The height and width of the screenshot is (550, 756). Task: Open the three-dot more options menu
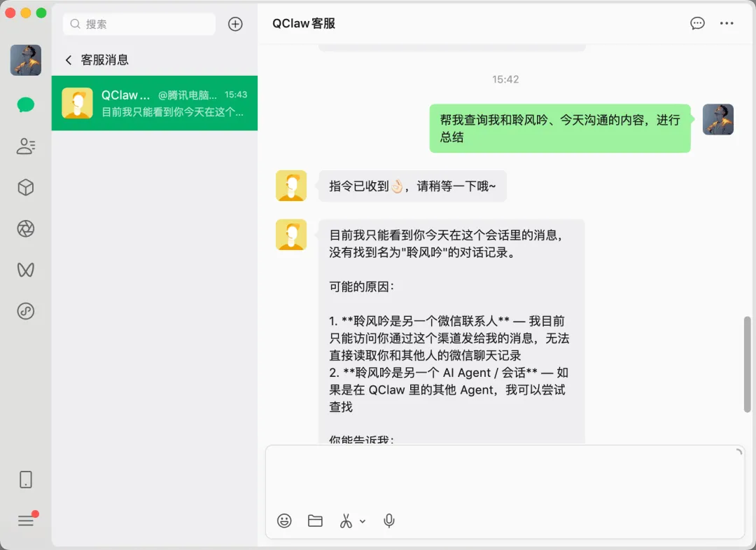click(x=727, y=23)
